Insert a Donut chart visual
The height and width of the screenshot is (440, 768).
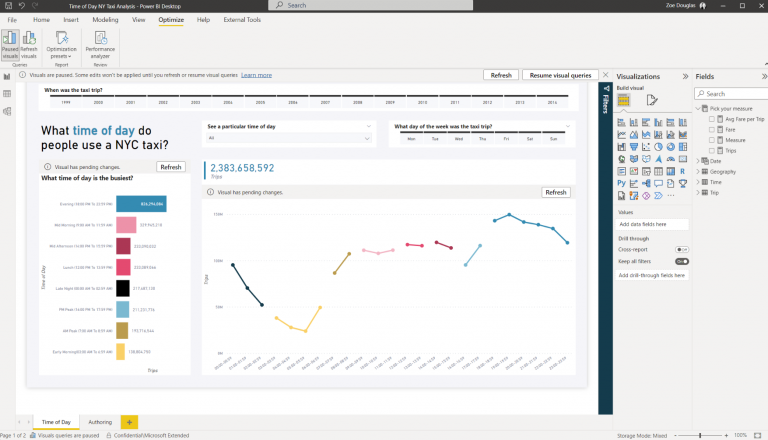671,147
